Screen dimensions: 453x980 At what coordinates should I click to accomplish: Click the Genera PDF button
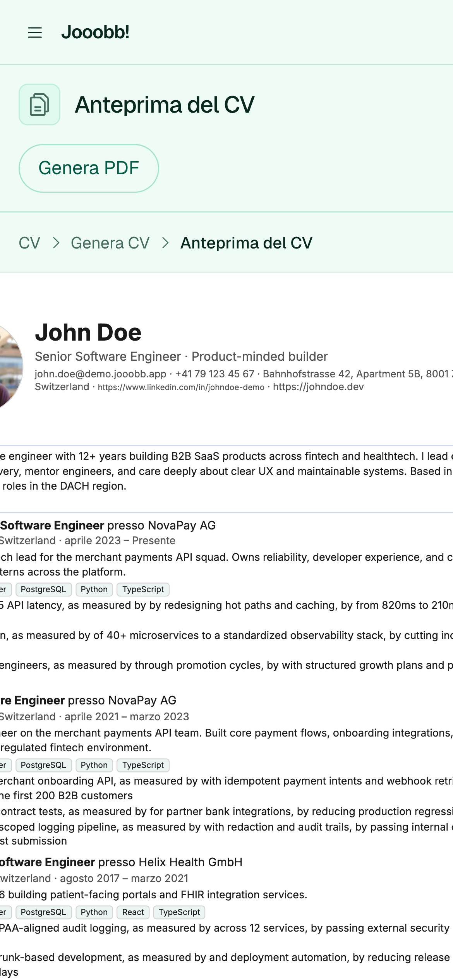click(x=89, y=168)
